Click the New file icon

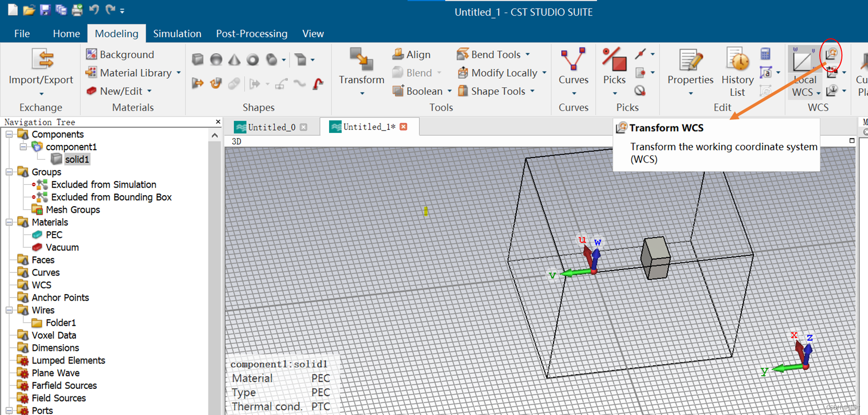tap(13, 10)
